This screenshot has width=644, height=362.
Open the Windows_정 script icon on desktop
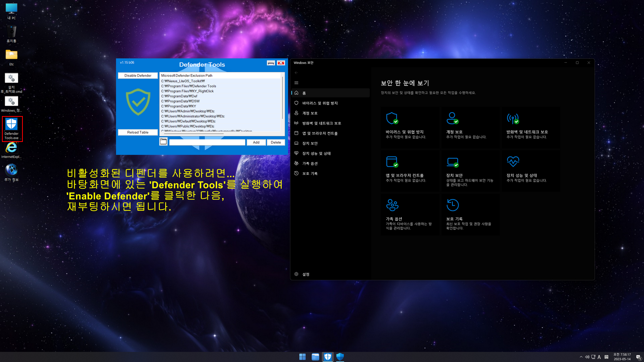(11, 104)
